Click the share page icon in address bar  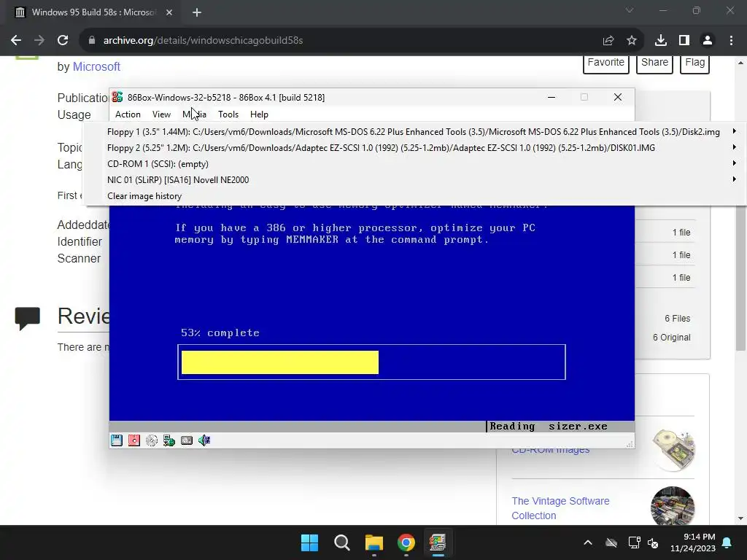click(608, 41)
